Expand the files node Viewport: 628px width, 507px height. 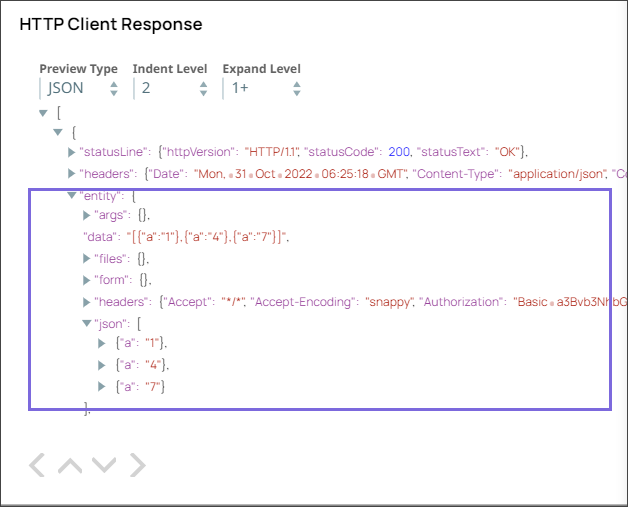click(x=86, y=259)
